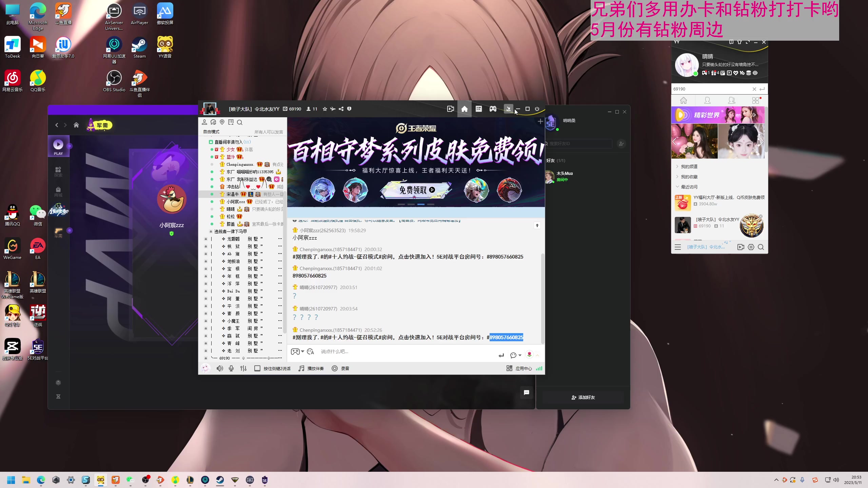Switch to the contacts tab in YY main window

coord(708,100)
